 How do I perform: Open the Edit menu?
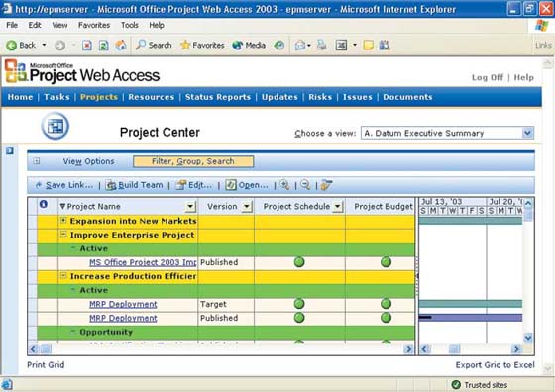coord(35,25)
